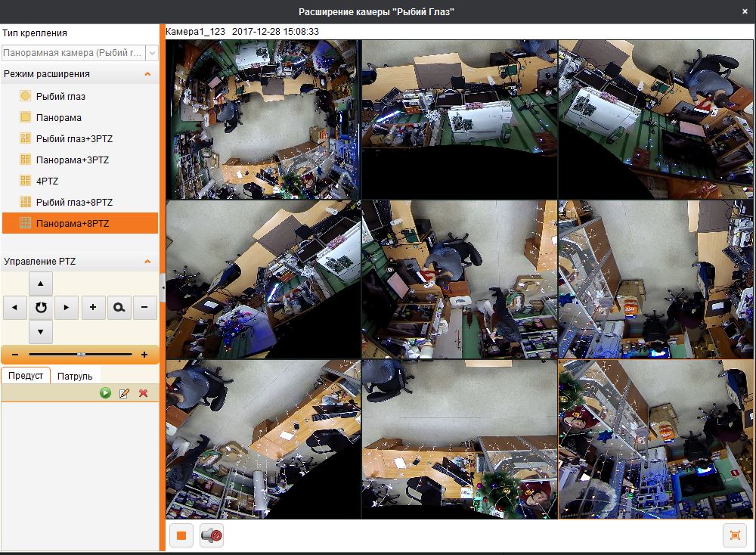The height and width of the screenshot is (555, 756).
Task: Select the Рыбий глаз expansion mode
Action: (80, 97)
